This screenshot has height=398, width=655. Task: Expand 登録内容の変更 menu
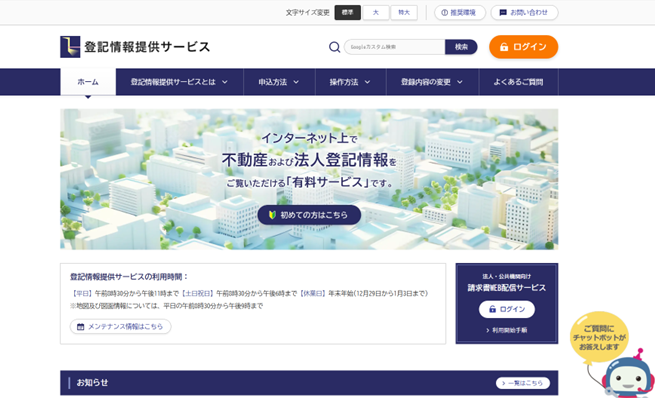click(x=432, y=82)
